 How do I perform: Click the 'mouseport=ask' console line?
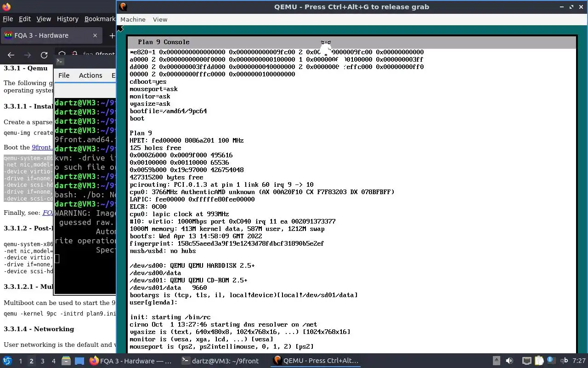point(153,89)
